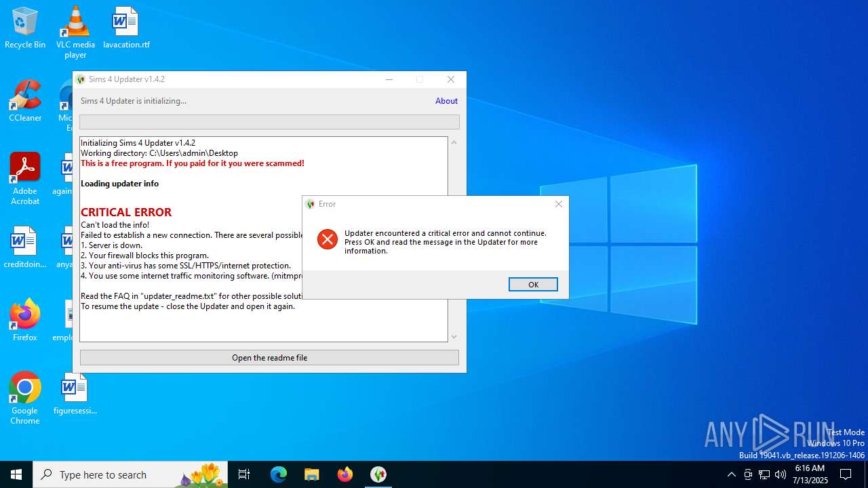
Task: Open the notification center icon
Action: click(846, 474)
